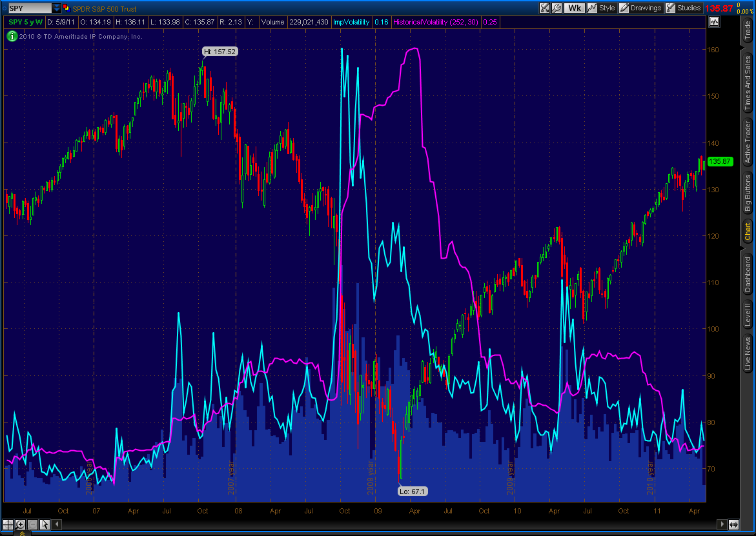The image size is (756, 536).
Task: Click the historical volatility value 0.25
Action: (x=490, y=22)
